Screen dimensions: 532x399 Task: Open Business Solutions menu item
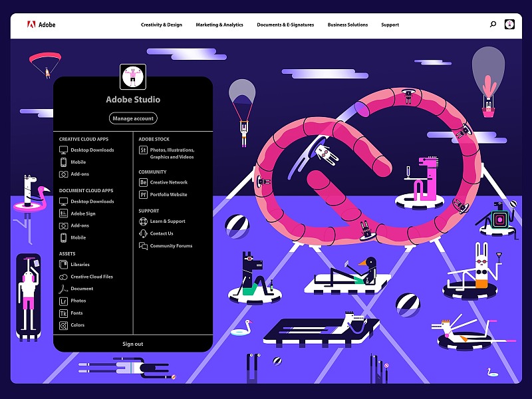coord(347,25)
